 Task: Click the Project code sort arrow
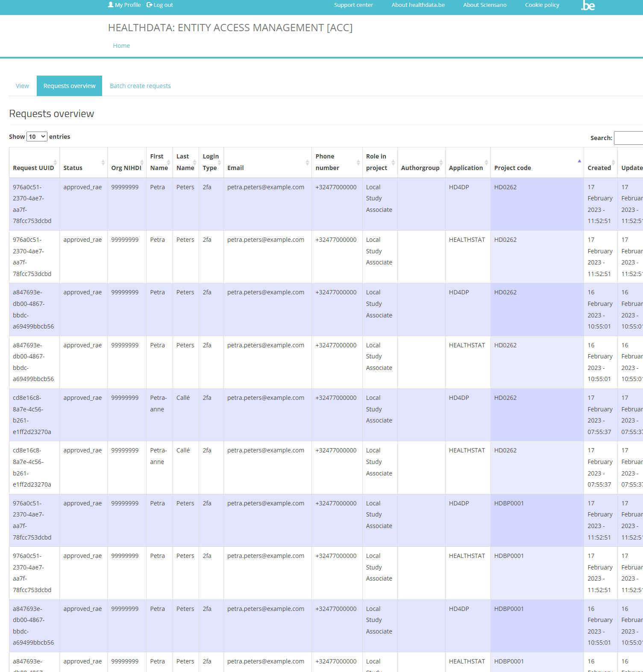pos(579,161)
